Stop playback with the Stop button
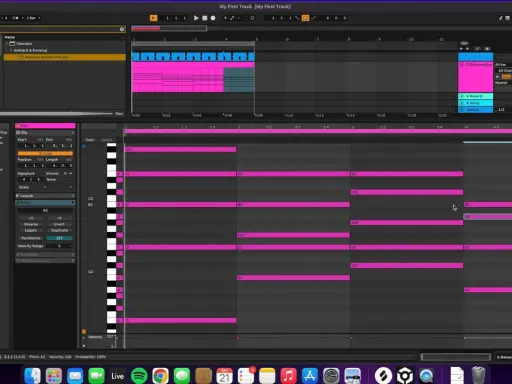The width and height of the screenshot is (512, 384). [x=205, y=18]
